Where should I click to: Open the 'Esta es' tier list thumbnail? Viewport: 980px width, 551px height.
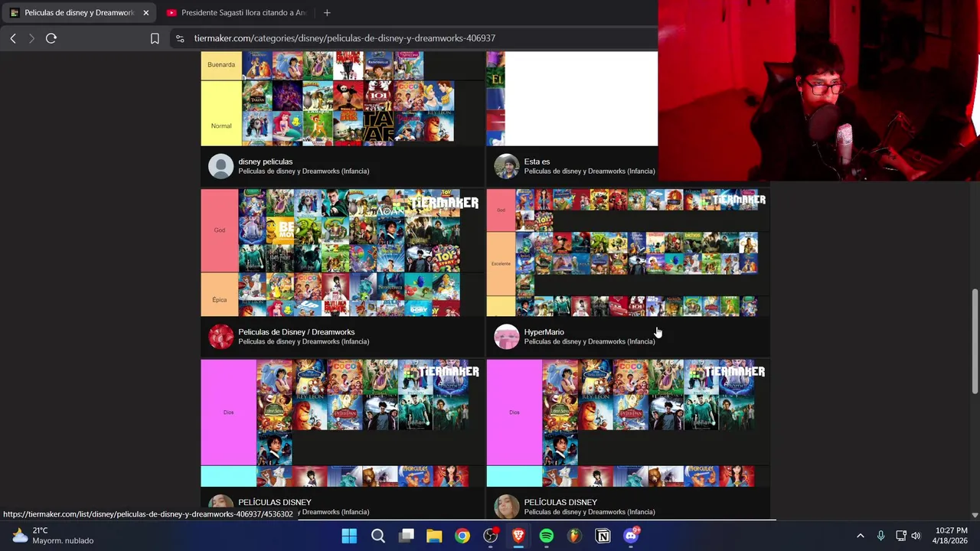(x=572, y=98)
